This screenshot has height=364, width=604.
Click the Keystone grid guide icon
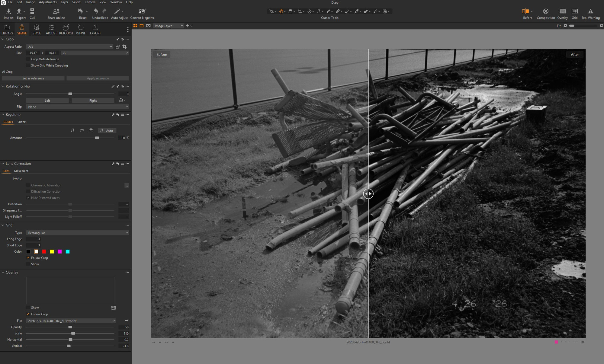pos(91,130)
